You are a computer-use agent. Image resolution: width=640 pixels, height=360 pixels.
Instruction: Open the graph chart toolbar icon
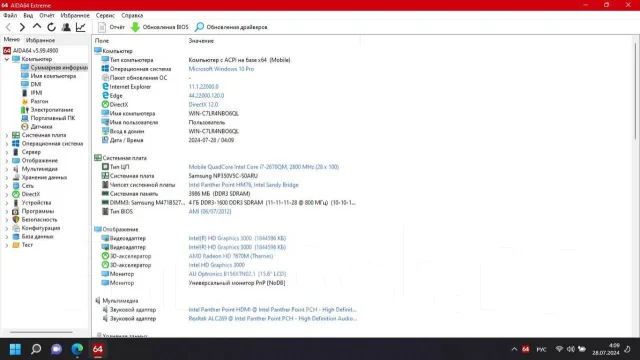tap(81, 27)
